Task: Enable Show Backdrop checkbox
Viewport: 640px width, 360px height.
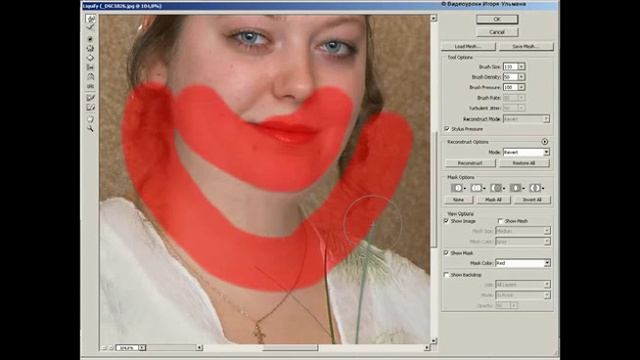Action: (447, 275)
